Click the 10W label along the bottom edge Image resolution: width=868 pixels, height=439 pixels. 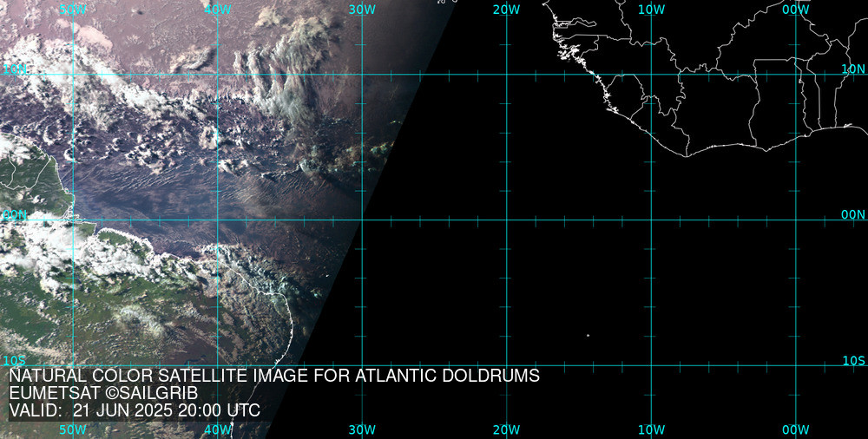pos(652,429)
